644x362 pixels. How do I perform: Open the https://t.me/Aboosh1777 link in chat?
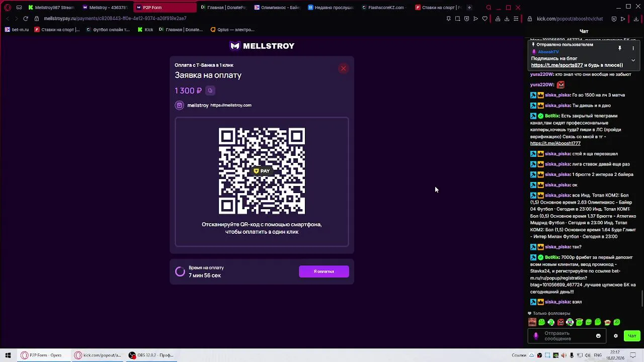pyautogui.click(x=555, y=143)
